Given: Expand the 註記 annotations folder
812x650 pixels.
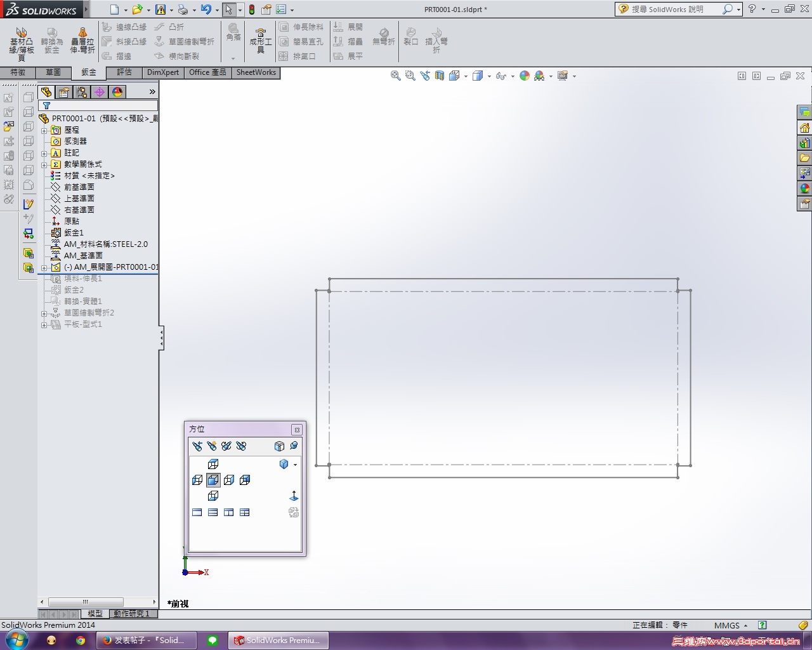Looking at the screenshot, I should click(x=44, y=153).
